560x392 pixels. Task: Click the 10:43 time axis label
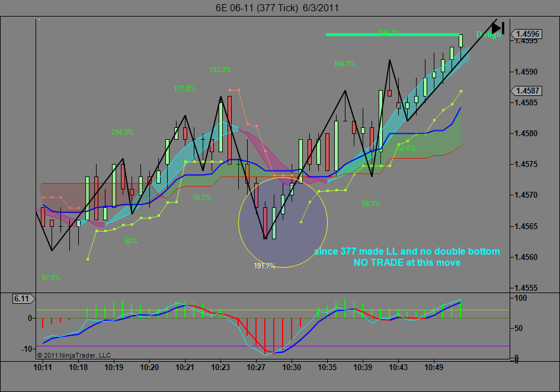[398, 367]
